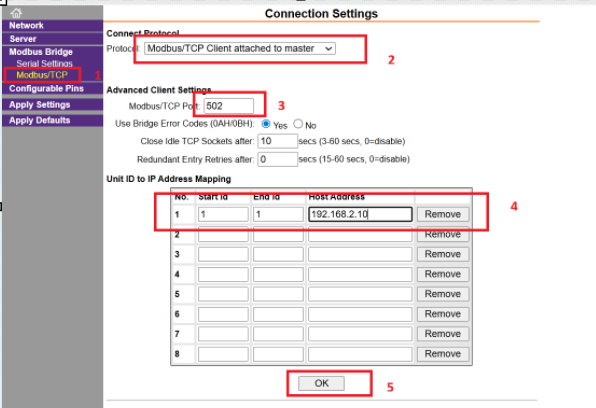Click row 6 Host Address field

point(360,314)
